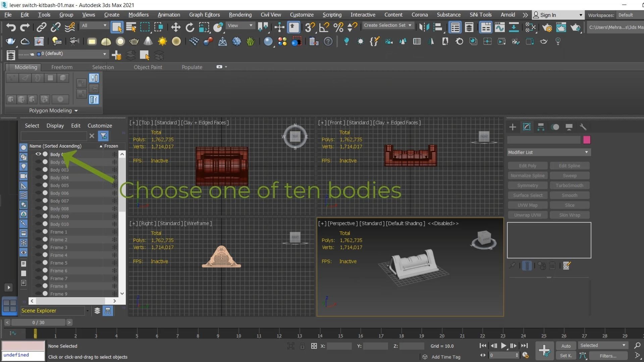
Task: Click the teapot Render Setup icon
Action: point(547,27)
